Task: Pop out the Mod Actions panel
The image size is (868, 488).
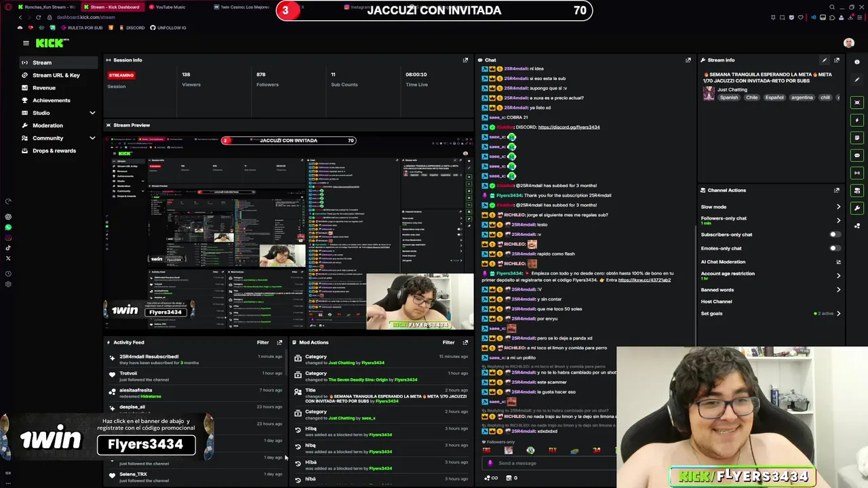Action: (465, 342)
